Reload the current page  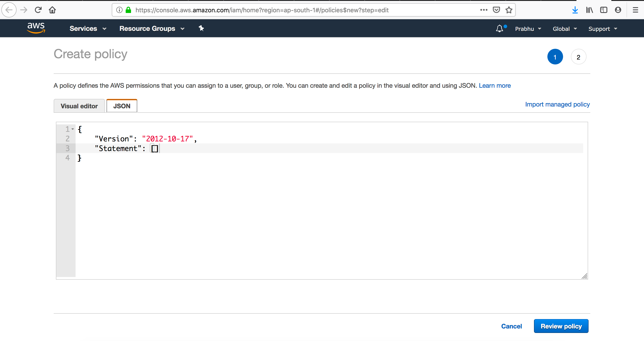[38, 10]
